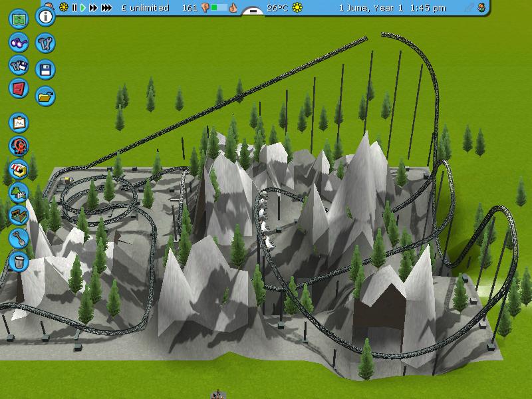Screen dimensions: 532x399
Task: Open game options wrench and spanner button
Action: pos(45,43)
